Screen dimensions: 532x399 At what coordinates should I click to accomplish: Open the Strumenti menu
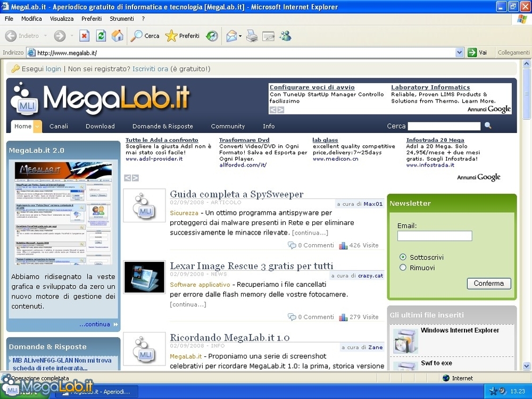coord(122,19)
